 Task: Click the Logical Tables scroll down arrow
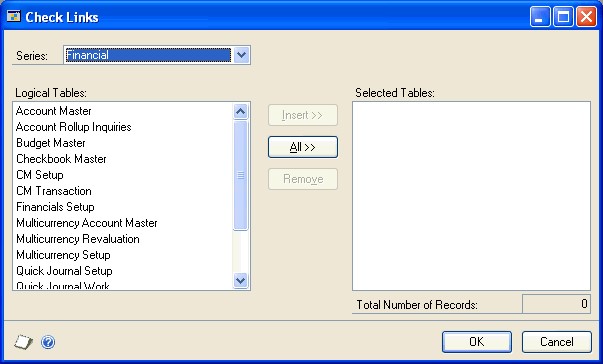click(241, 280)
